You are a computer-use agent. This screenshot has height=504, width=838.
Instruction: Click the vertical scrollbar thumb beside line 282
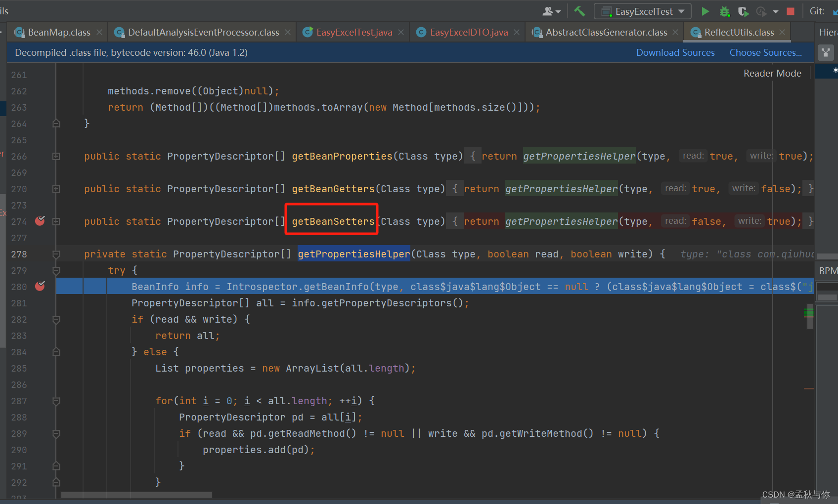(x=810, y=318)
